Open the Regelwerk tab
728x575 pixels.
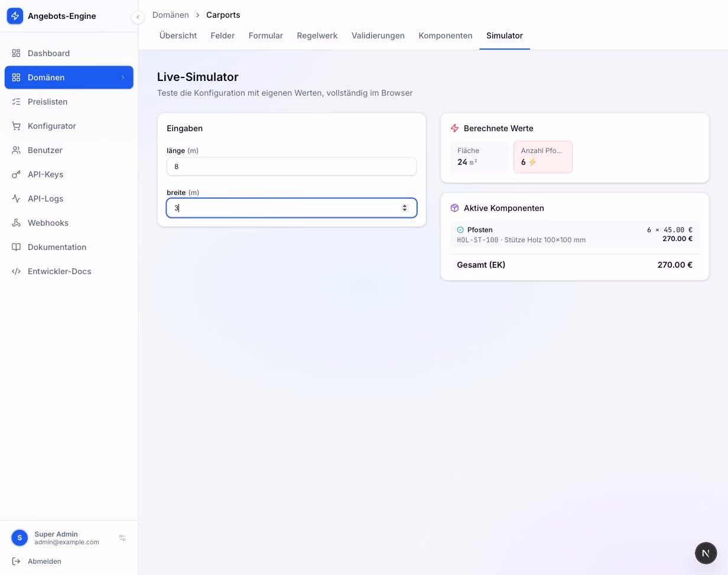coord(317,35)
